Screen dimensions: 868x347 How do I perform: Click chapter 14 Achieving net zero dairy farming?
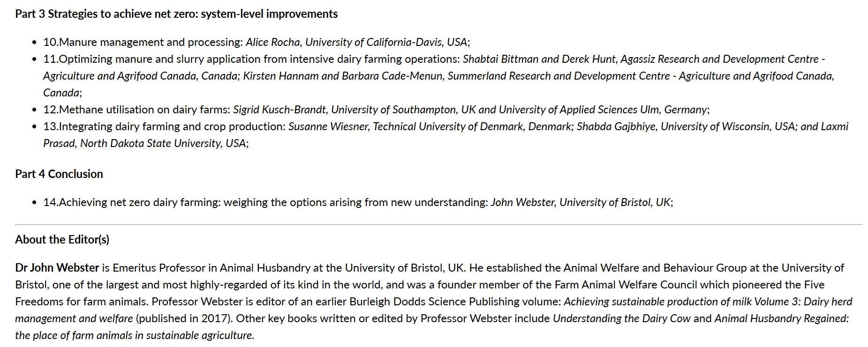(265, 202)
